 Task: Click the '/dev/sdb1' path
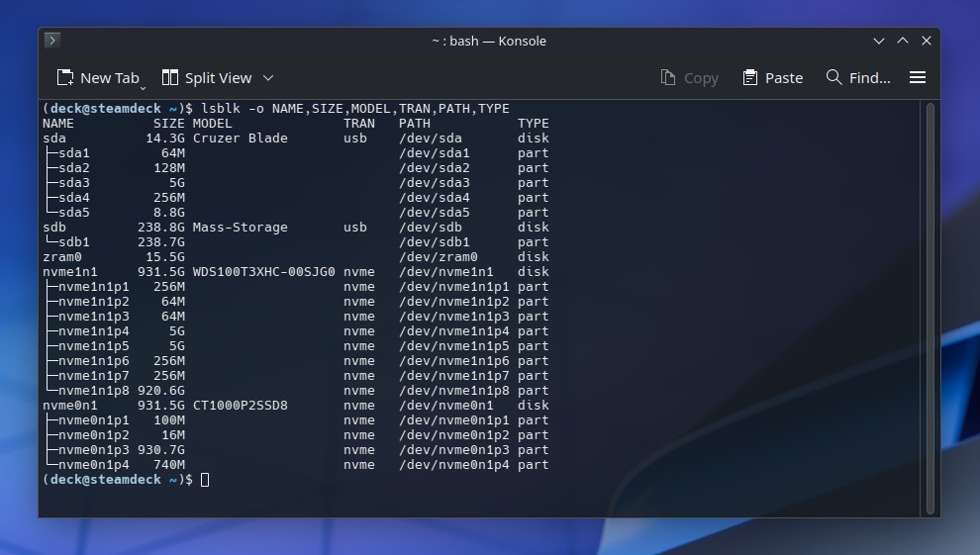click(x=435, y=242)
